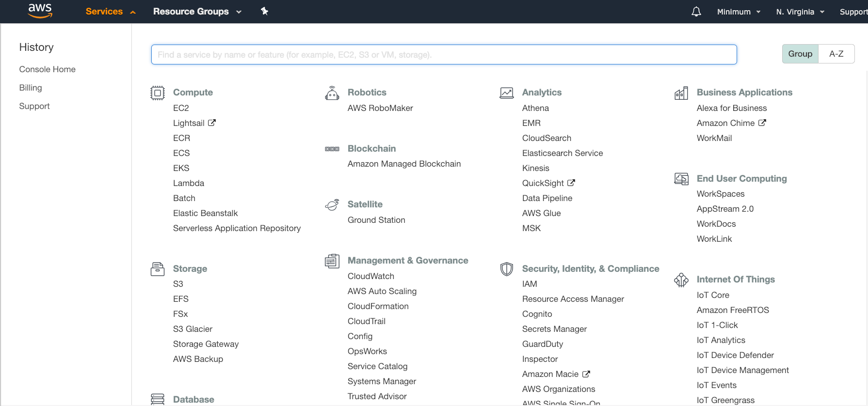Image resolution: width=868 pixels, height=406 pixels.
Task: Open WorkSpaces
Action: [x=721, y=194]
